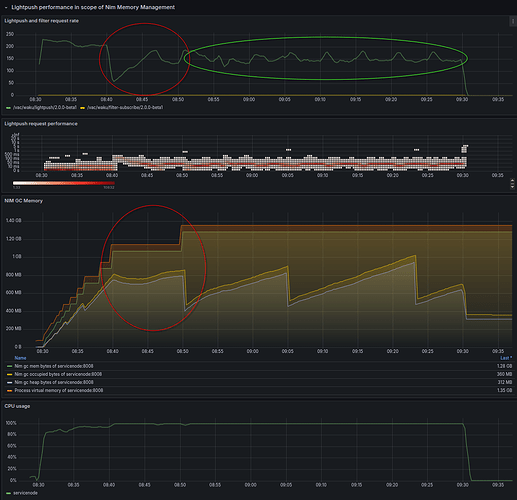The image size is (517, 500).
Task: Sort legend by the Name column header
Action: pyautogui.click(x=20, y=358)
